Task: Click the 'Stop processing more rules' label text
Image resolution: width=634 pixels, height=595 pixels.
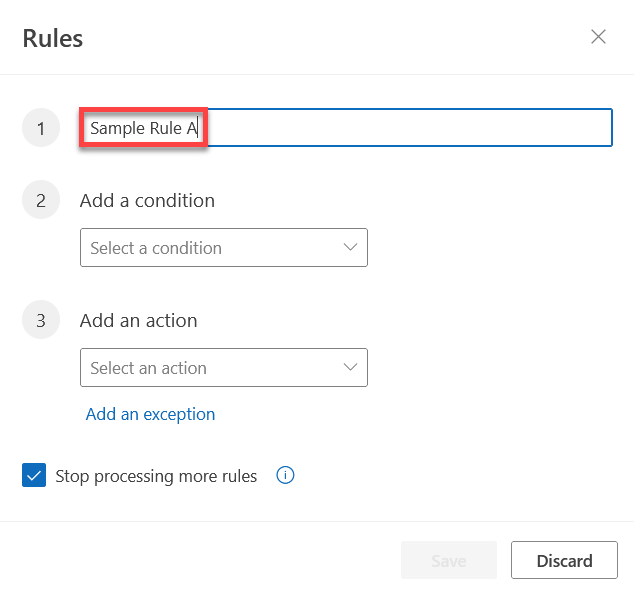Action: pos(156,476)
